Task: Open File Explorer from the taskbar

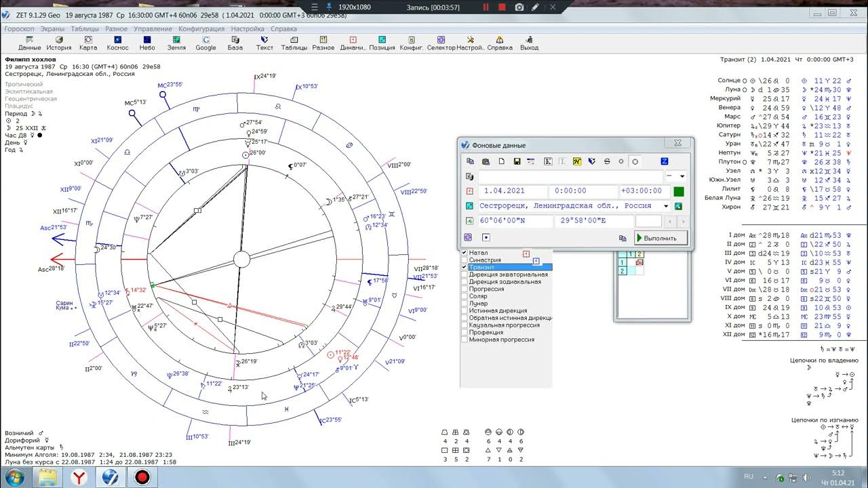Action: (x=48, y=477)
